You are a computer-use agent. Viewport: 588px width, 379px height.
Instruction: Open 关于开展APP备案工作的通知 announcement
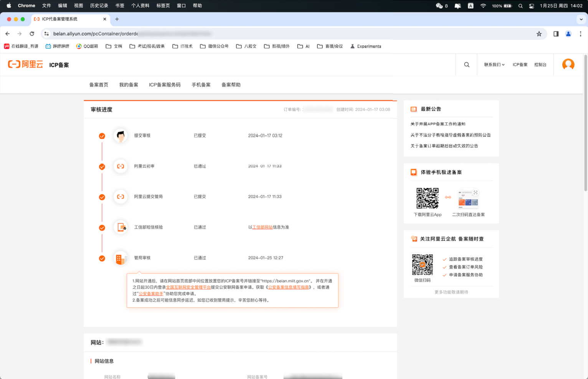point(438,124)
